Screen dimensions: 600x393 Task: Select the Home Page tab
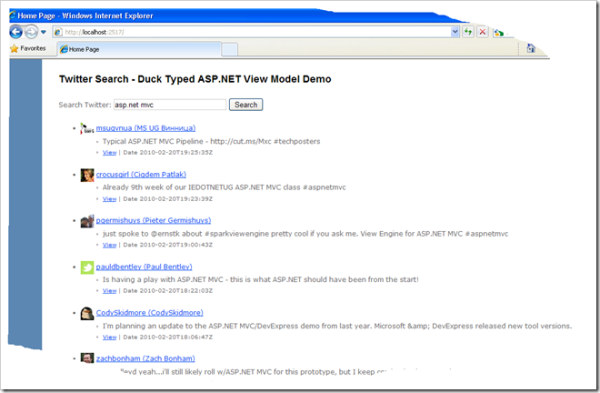[139, 49]
